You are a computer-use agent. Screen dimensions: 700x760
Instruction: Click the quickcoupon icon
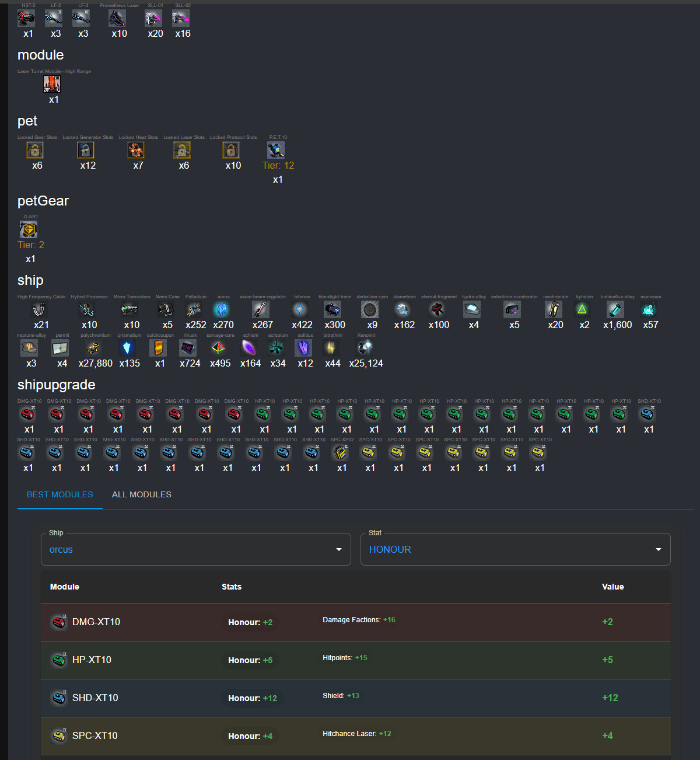[158, 348]
